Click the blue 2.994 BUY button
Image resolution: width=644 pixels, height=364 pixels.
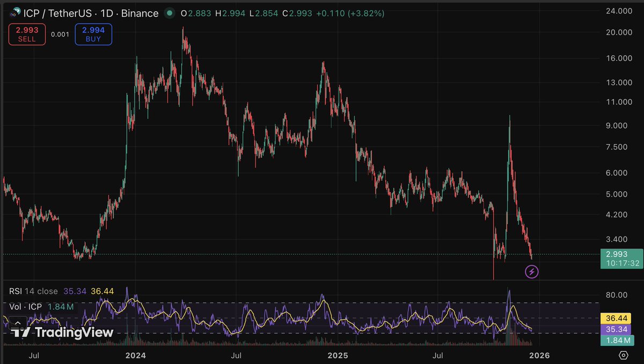coord(93,34)
